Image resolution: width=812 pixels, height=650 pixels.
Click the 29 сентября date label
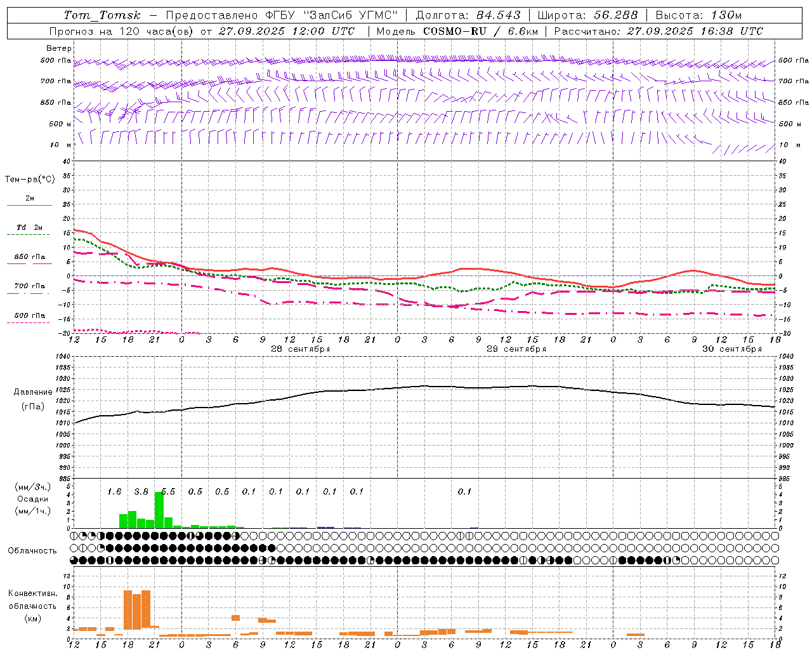[x=516, y=349]
